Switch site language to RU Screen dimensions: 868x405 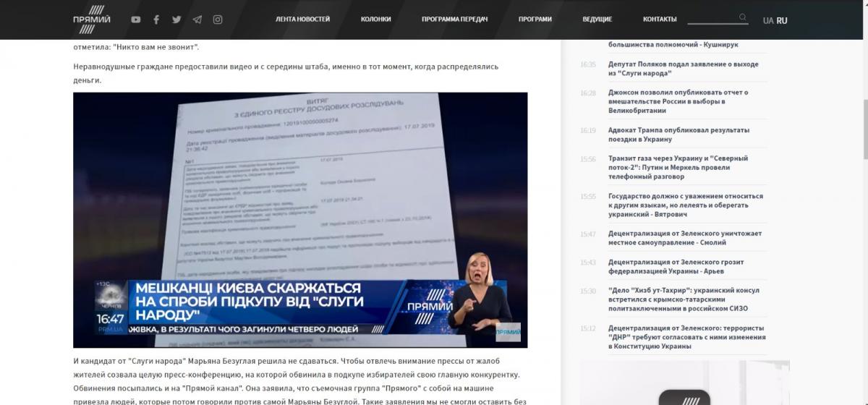pyautogui.click(x=782, y=20)
